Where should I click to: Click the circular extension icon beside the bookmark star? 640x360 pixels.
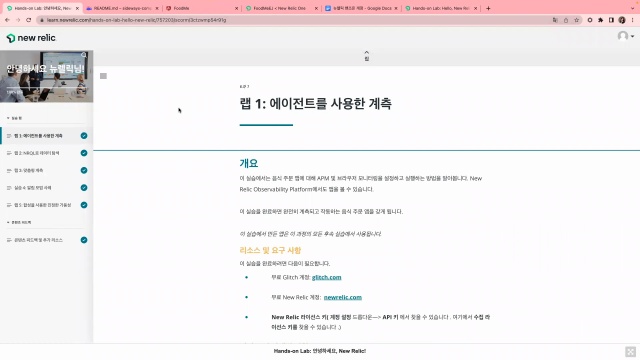(590, 20)
